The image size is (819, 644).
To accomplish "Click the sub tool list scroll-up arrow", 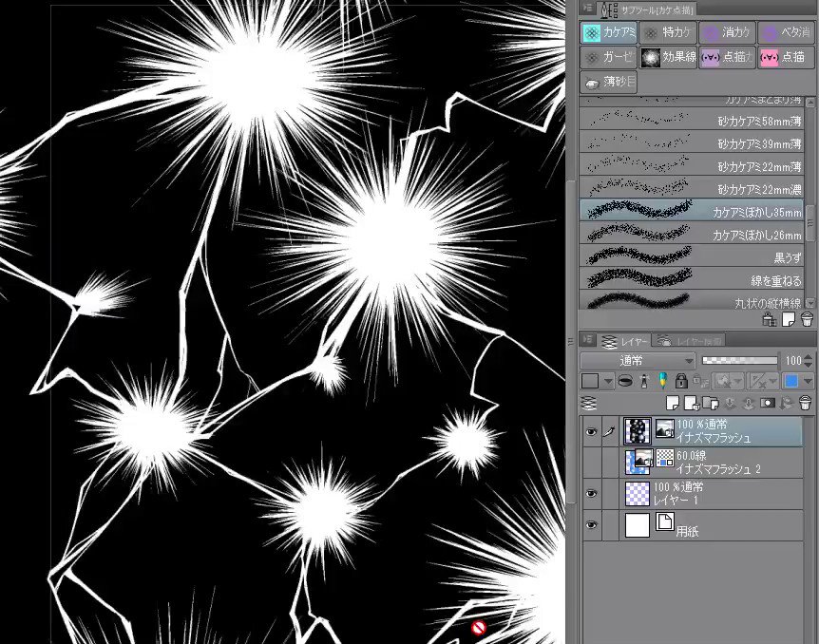I will (x=810, y=103).
